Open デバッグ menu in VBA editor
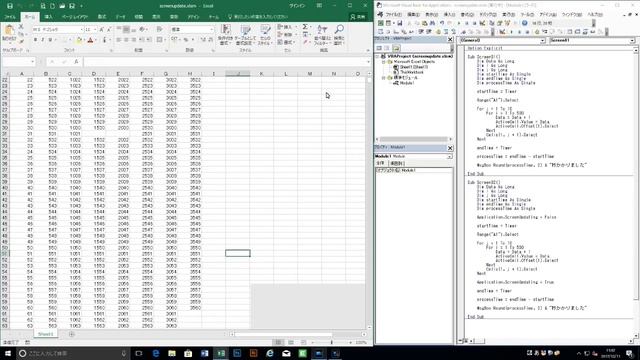This screenshot has height=360, width=640. pos(488,14)
